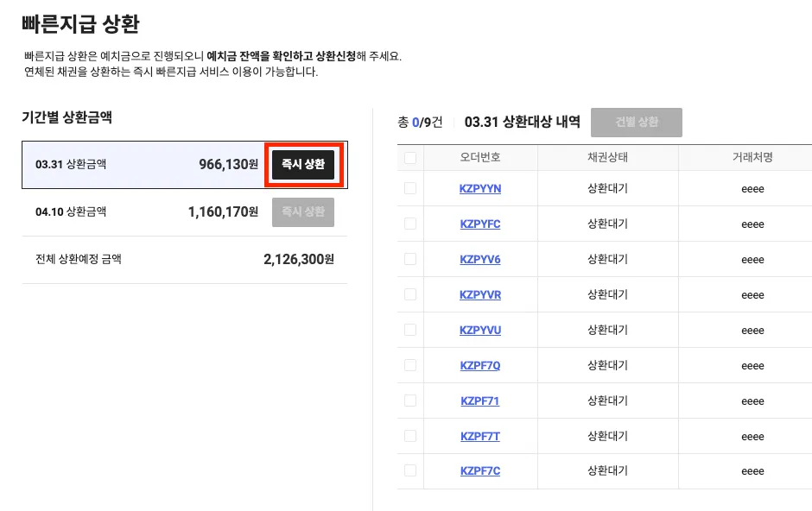Click the 즉시 상환 button for 04.10
The width and height of the screenshot is (812, 511).
pyautogui.click(x=303, y=211)
